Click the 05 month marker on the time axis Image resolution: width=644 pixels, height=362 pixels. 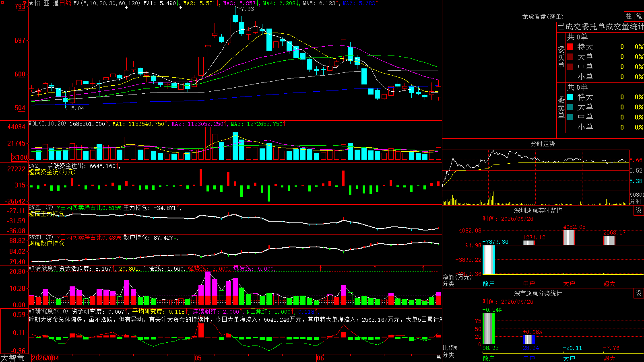[x=198, y=358]
